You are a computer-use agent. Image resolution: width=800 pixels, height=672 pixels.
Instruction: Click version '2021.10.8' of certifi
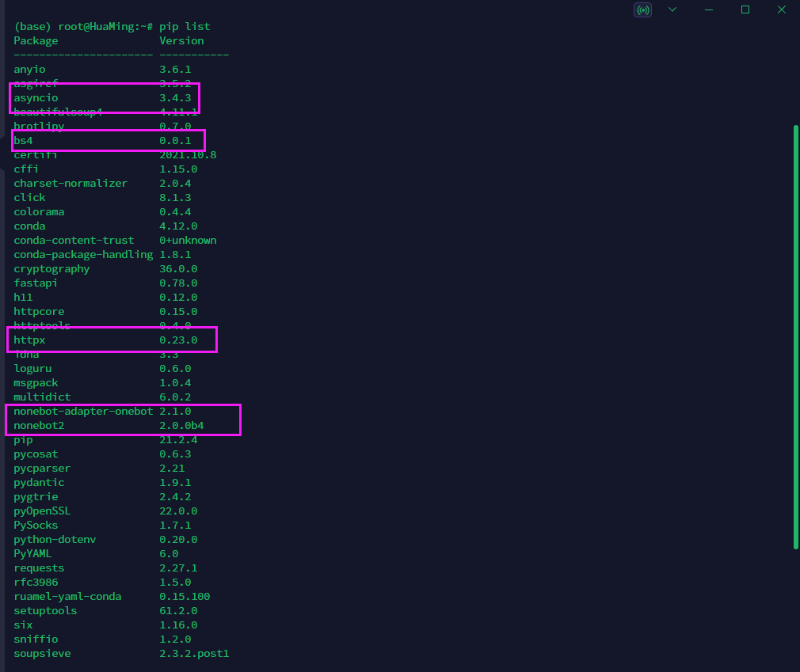[188, 155]
